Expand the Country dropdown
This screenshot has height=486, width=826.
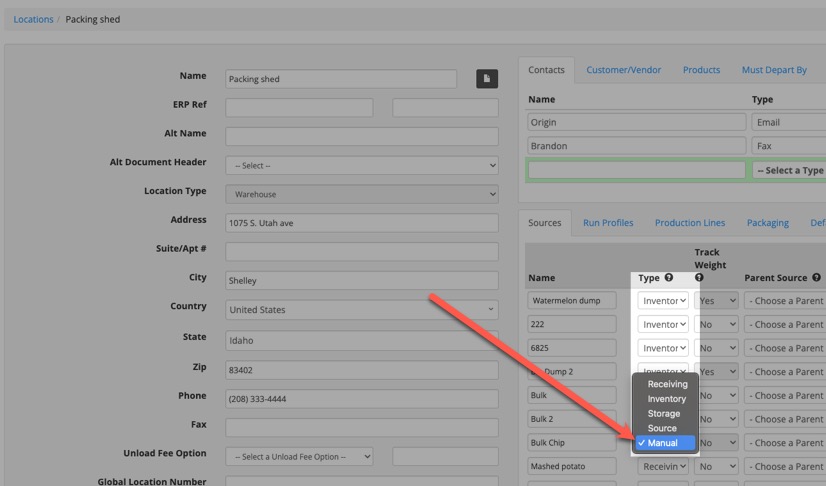(x=361, y=310)
